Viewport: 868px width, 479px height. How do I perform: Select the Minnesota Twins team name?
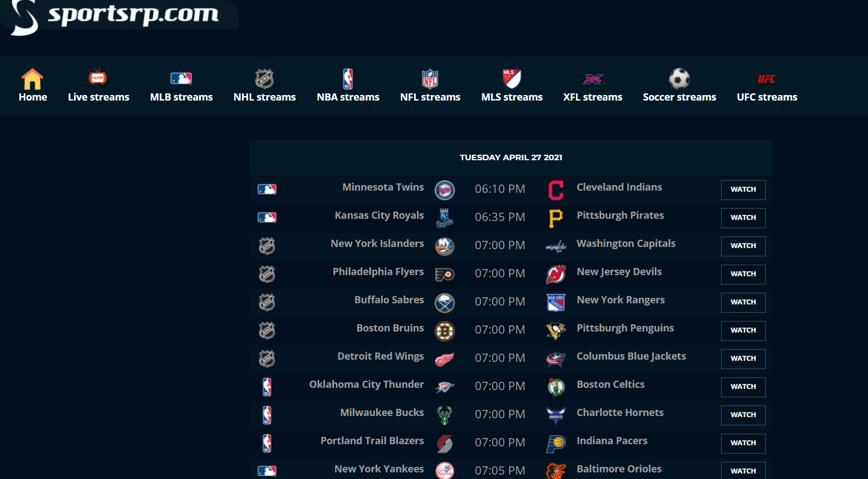[383, 187]
